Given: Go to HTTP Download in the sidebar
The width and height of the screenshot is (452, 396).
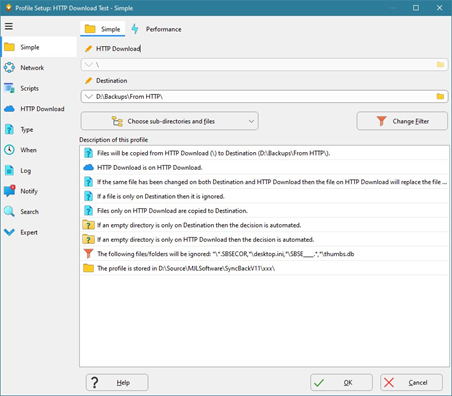Looking at the screenshot, I should [x=39, y=109].
